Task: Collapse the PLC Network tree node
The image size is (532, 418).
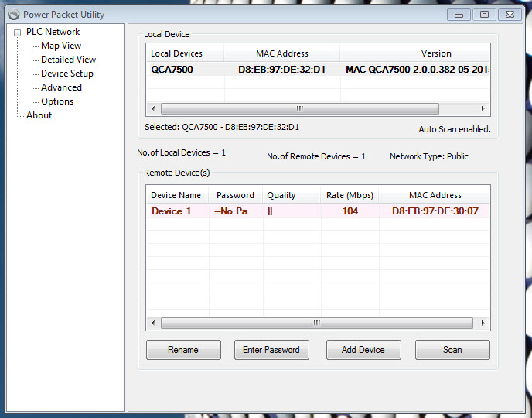Action: tap(17, 33)
